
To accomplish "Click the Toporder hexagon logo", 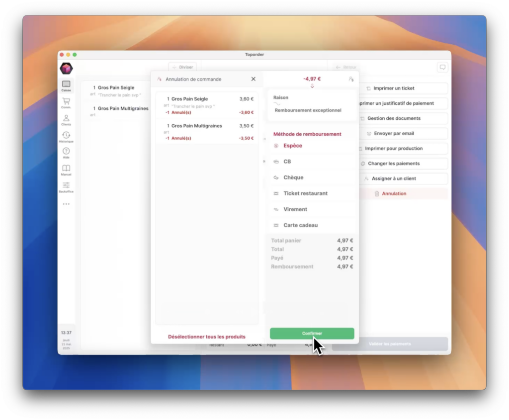I will [66, 69].
